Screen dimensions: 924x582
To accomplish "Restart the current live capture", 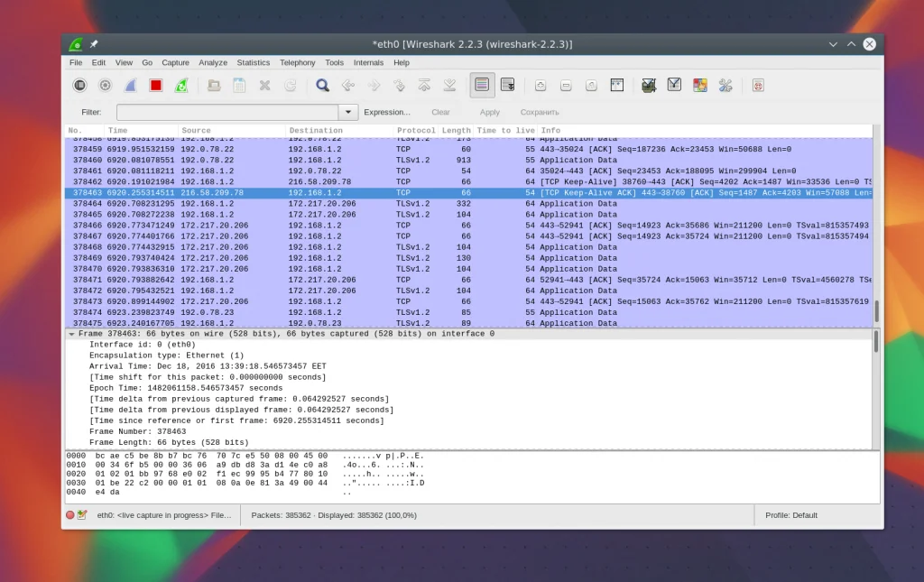I will [x=181, y=85].
